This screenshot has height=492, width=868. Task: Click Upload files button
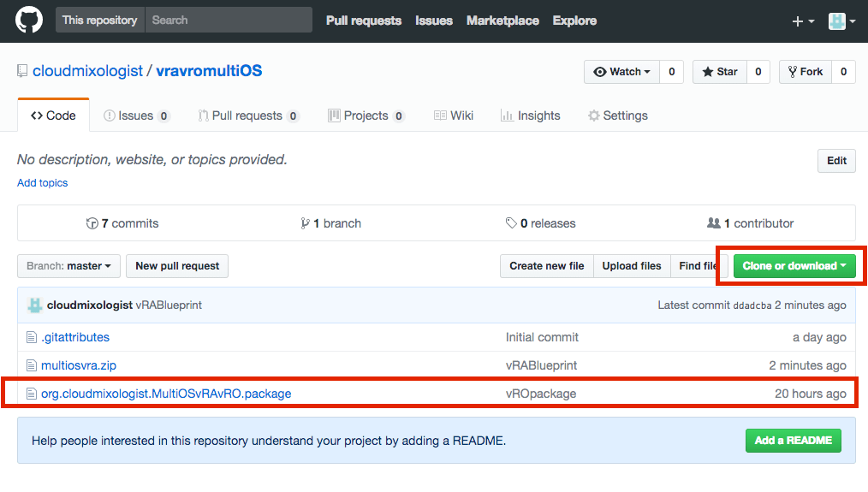pyautogui.click(x=632, y=266)
